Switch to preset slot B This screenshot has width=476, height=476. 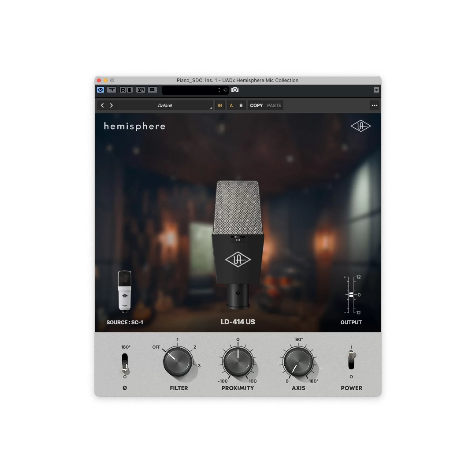(x=241, y=105)
